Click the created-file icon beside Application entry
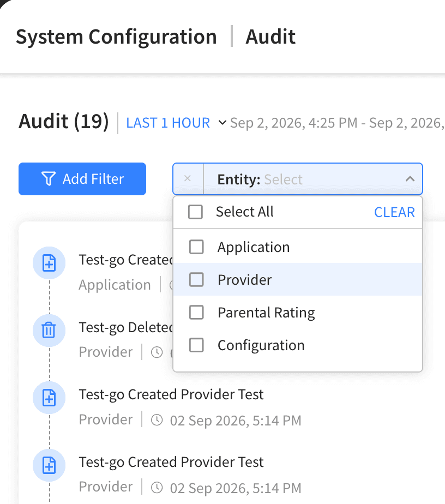The image size is (445, 504). 49,263
